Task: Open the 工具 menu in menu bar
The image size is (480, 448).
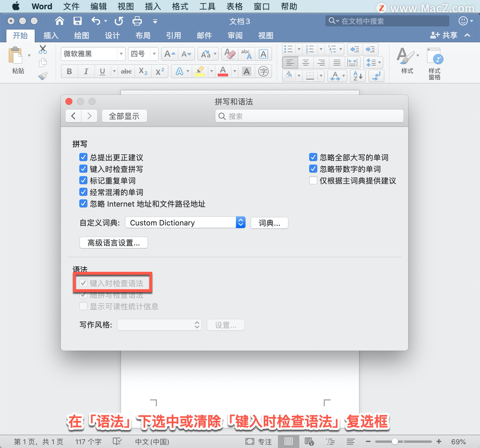Action: (x=207, y=6)
